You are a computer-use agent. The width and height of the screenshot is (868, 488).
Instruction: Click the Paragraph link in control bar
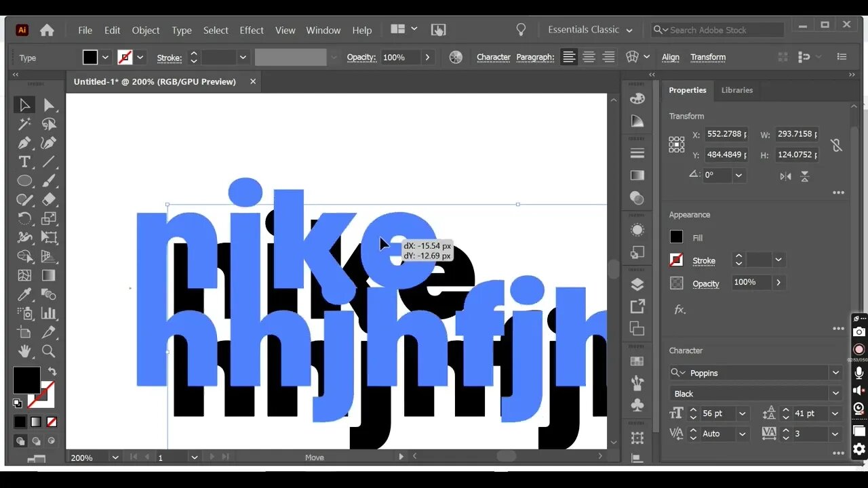[535, 58]
